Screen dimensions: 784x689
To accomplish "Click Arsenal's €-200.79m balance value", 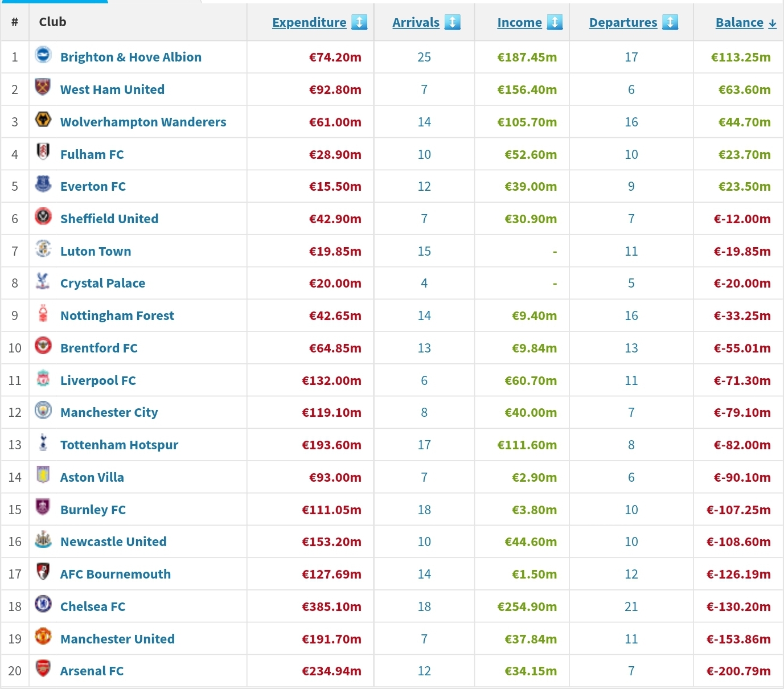I will 738,671.
